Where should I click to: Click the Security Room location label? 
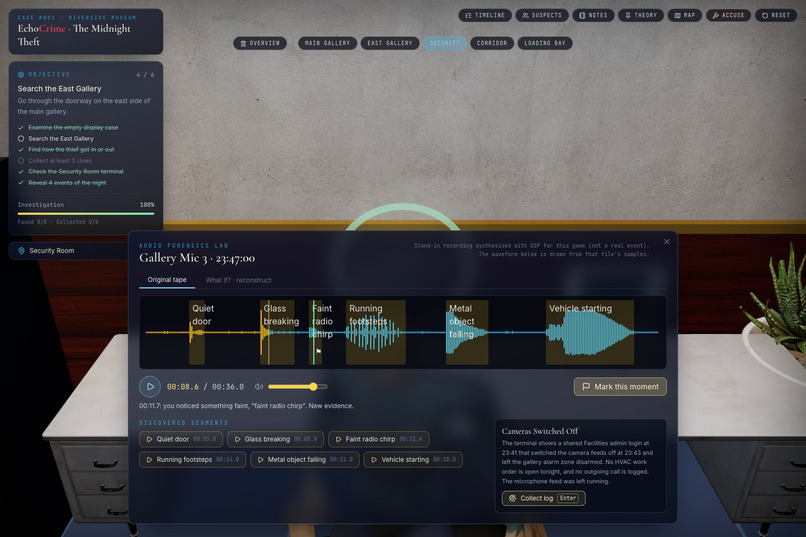click(51, 251)
